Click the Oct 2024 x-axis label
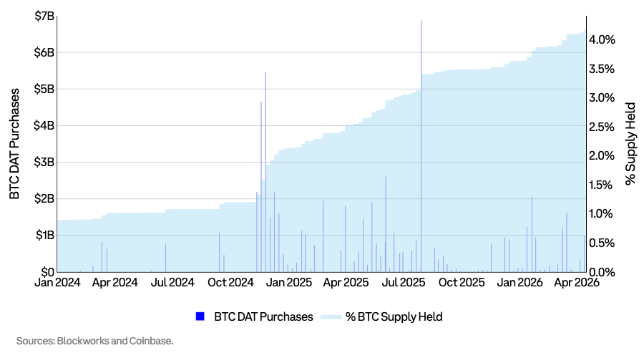 click(231, 283)
